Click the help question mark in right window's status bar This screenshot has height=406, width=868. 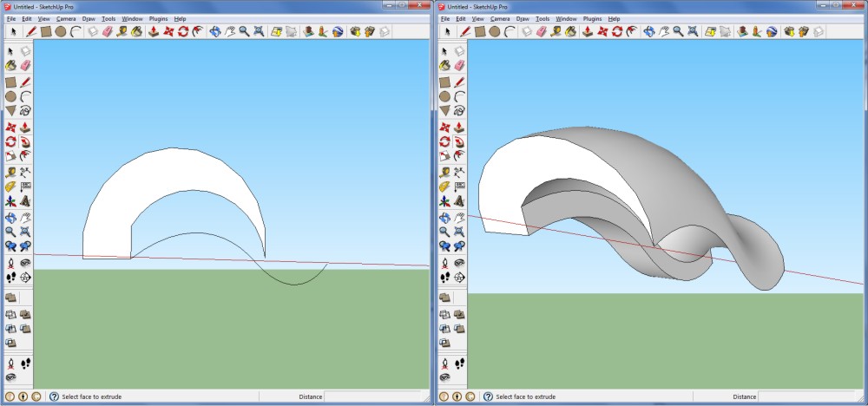tap(488, 396)
